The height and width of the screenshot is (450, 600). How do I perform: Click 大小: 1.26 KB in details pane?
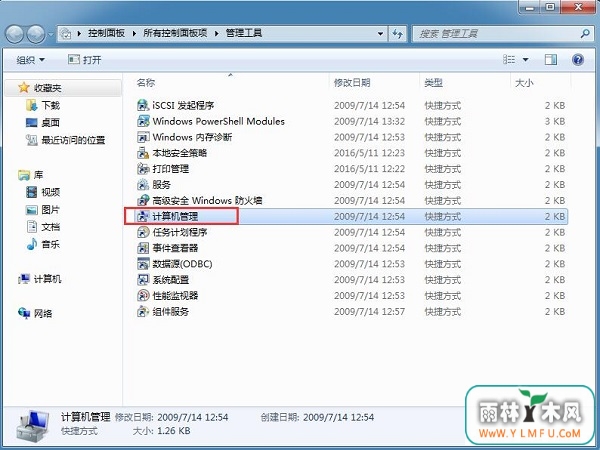coord(161,431)
